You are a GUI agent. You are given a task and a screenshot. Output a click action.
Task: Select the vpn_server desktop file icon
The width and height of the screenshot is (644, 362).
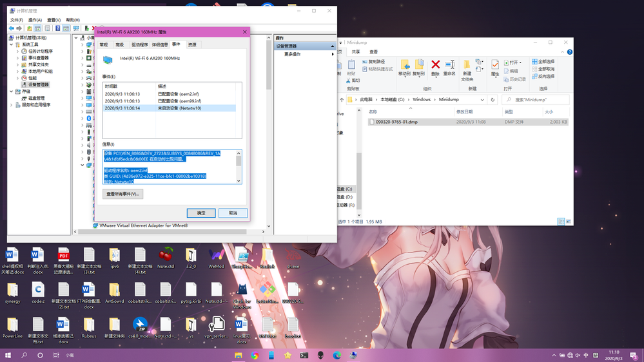(x=216, y=327)
